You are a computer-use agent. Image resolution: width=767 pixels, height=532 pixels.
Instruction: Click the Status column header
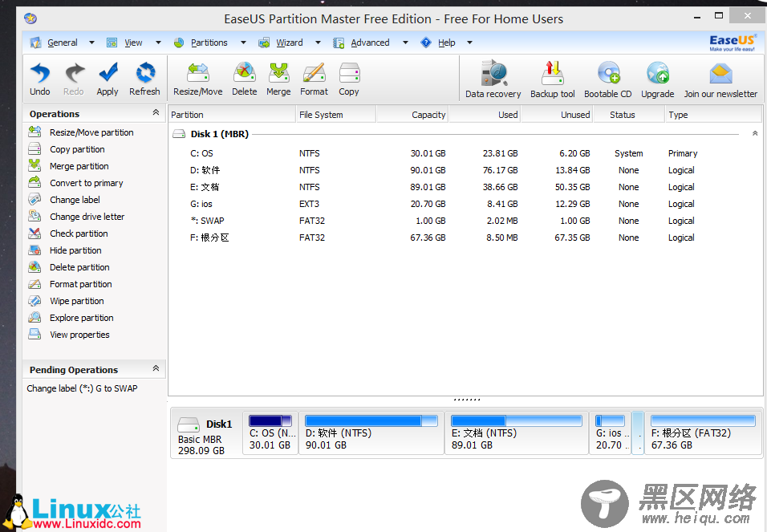point(629,115)
